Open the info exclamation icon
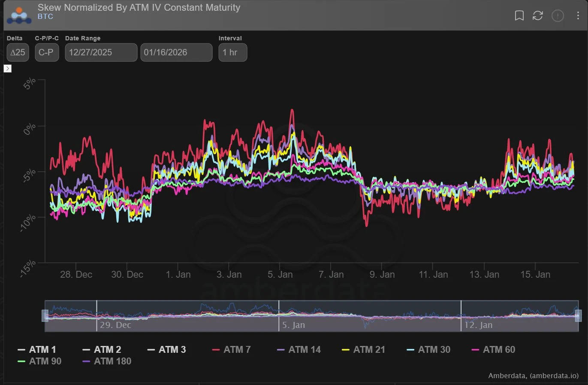 click(x=558, y=16)
